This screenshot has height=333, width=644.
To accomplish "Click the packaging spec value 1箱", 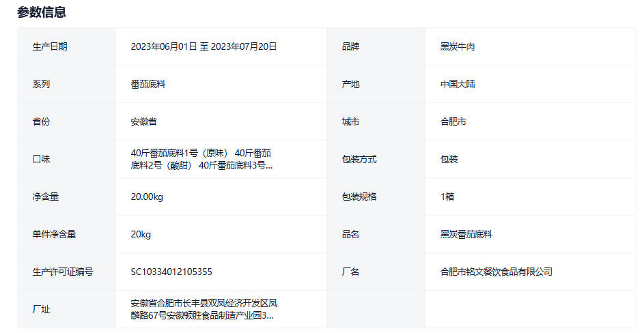I will [x=447, y=197].
